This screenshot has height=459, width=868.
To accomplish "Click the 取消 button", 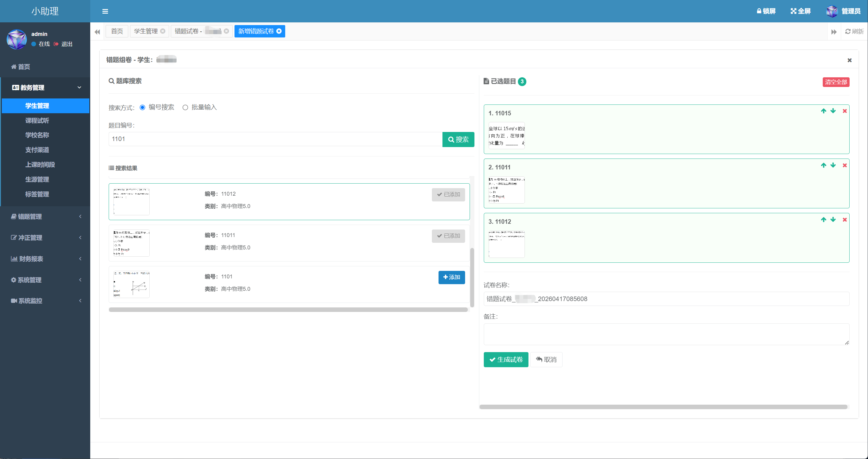I will (x=546, y=360).
